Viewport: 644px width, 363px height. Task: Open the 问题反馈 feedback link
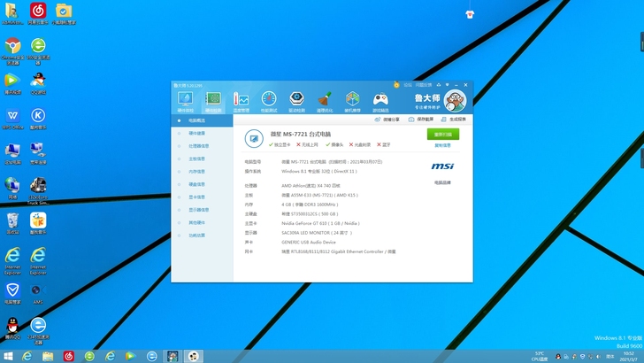[424, 85]
